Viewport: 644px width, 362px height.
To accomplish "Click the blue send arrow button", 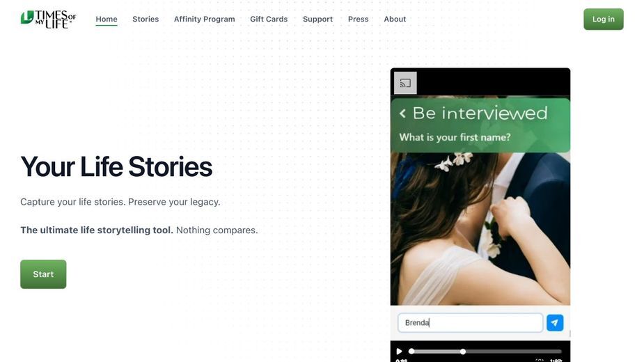I will click(x=554, y=322).
